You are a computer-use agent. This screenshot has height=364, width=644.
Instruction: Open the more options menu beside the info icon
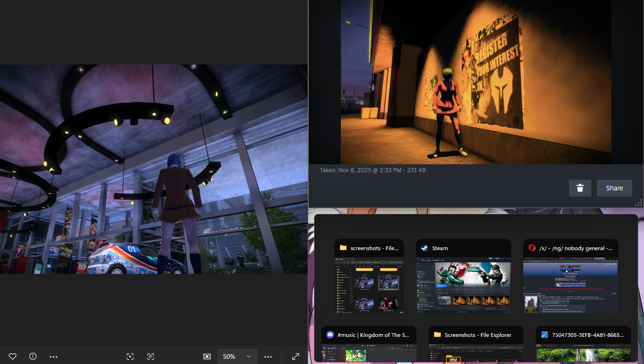click(54, 357)
